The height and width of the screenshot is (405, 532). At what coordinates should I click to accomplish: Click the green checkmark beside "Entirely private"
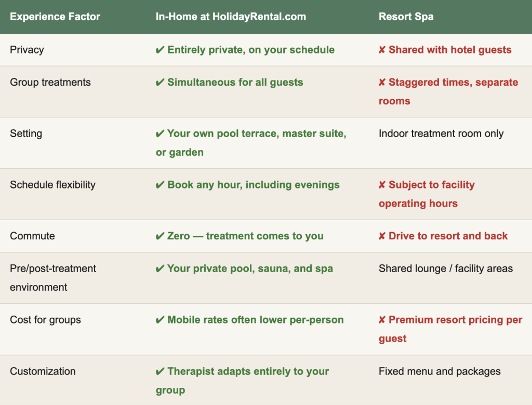160,50
